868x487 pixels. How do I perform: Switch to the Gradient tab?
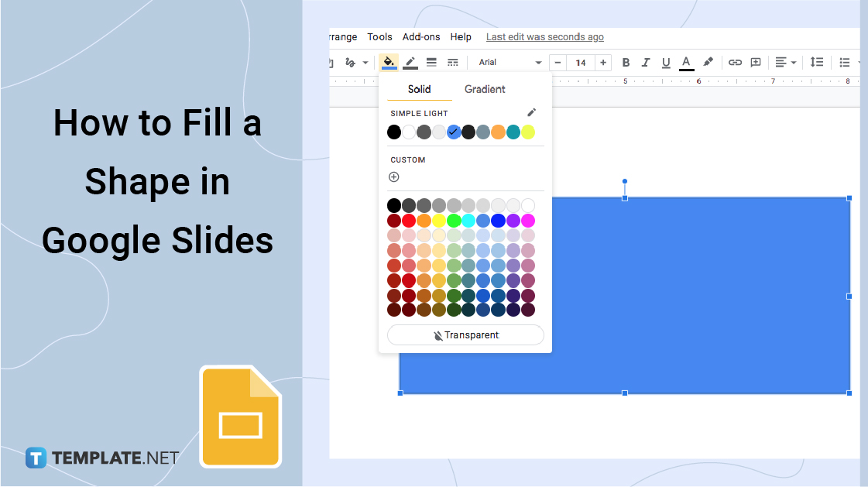click(x=484, y=89)
